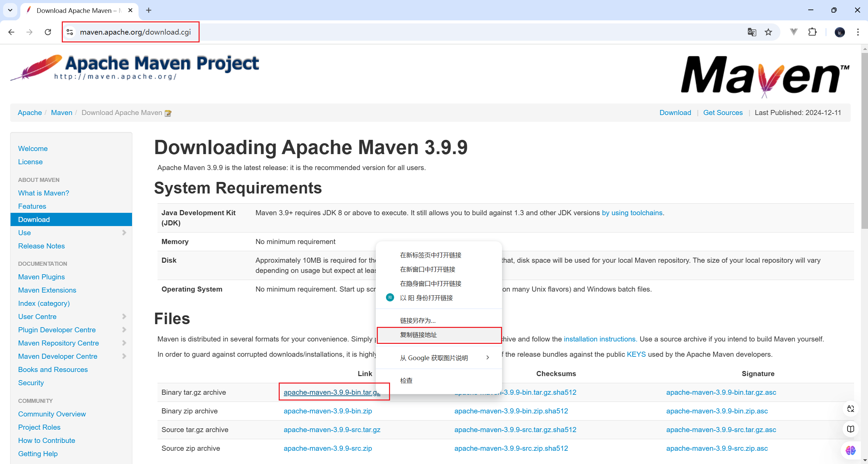This screenshot has height=464, width=868.
Task: Open Index (category) sidebar link
Action: 44,303
